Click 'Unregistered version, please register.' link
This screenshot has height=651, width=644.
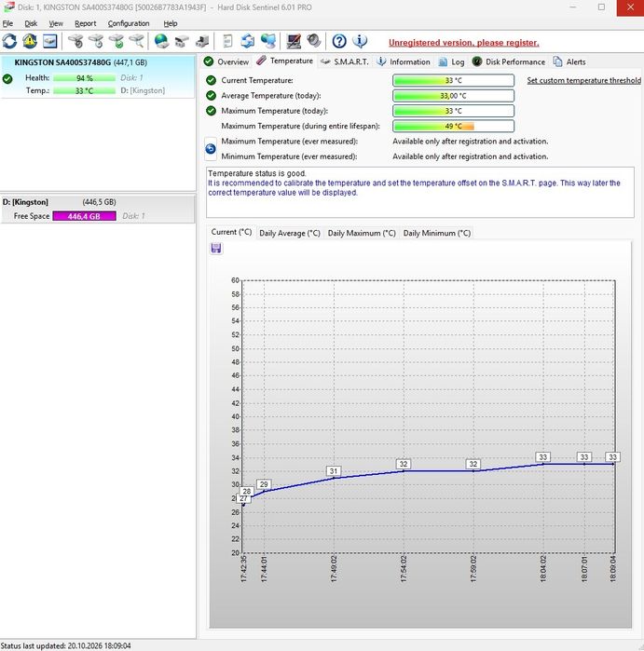(464, 43)
